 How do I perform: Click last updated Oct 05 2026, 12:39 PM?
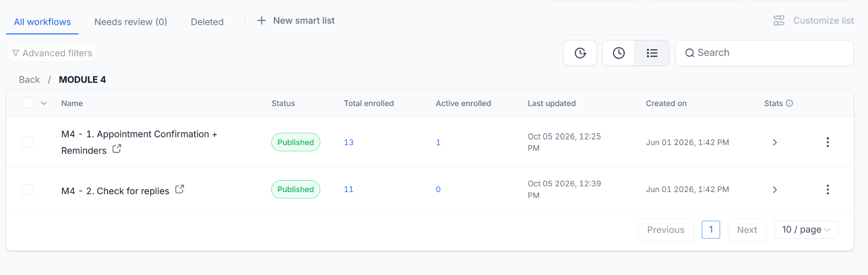click(x=564, y=190)
